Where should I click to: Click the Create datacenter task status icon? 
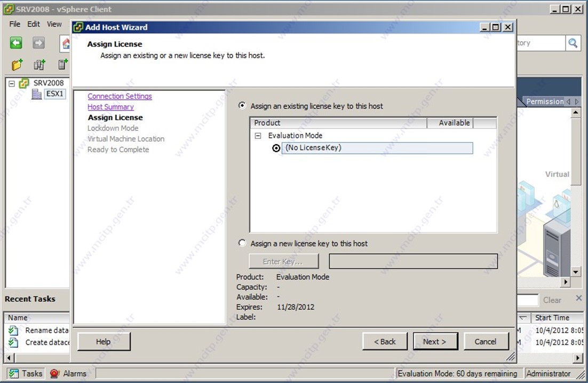click(13, 342)
